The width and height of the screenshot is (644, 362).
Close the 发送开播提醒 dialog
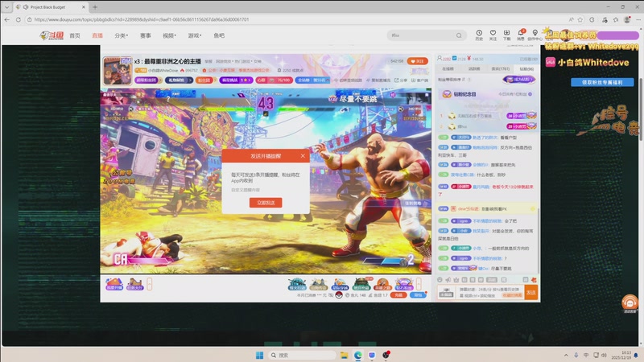point(303,156)
